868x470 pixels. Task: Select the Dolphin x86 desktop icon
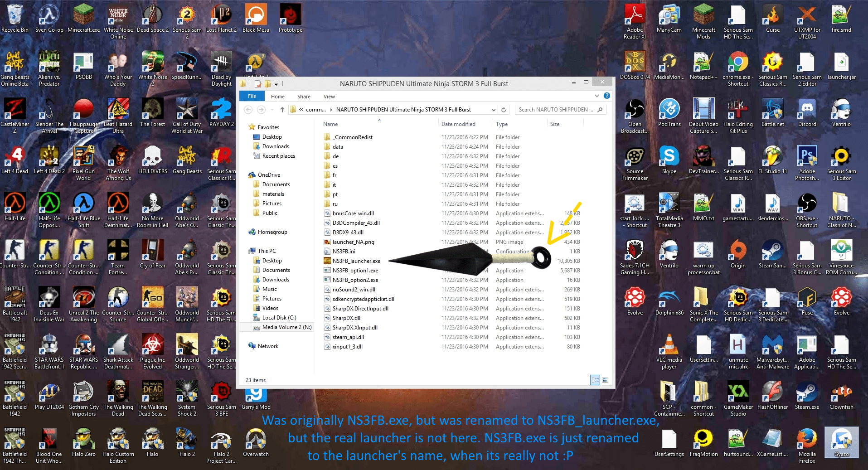click(669, 301)
